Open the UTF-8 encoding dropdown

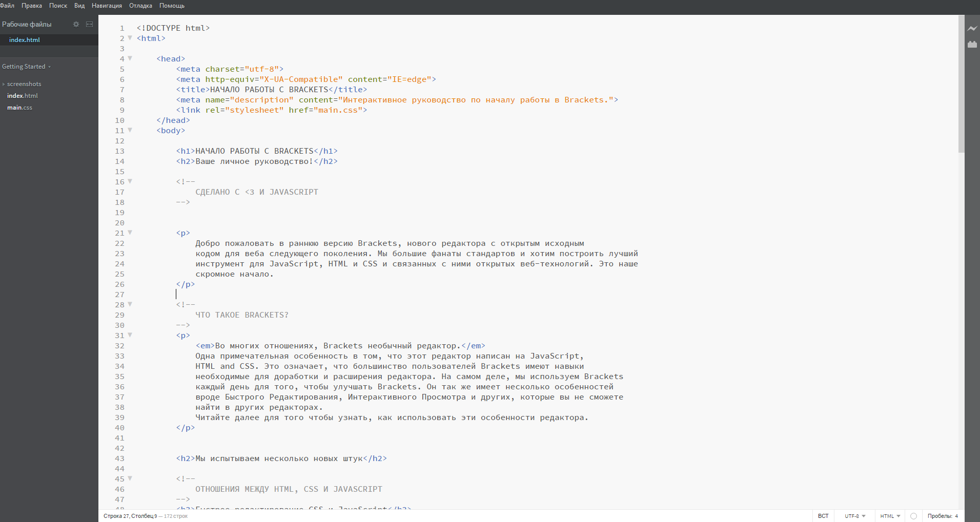[855, 516]
